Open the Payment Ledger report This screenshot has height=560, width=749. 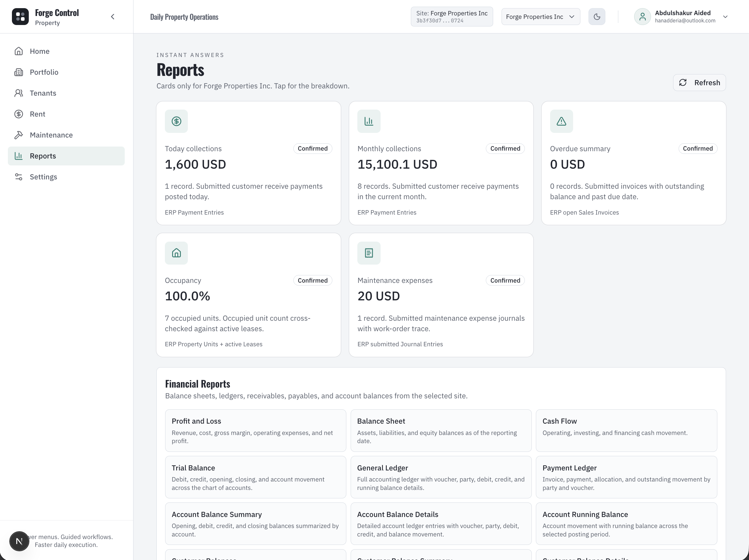[x=626, y=477]
